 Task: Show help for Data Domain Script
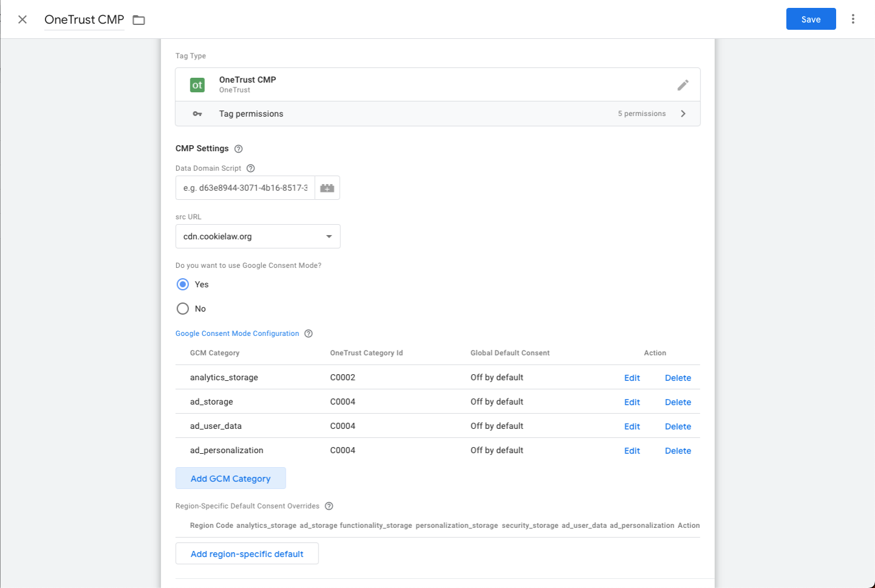point(250,168)
